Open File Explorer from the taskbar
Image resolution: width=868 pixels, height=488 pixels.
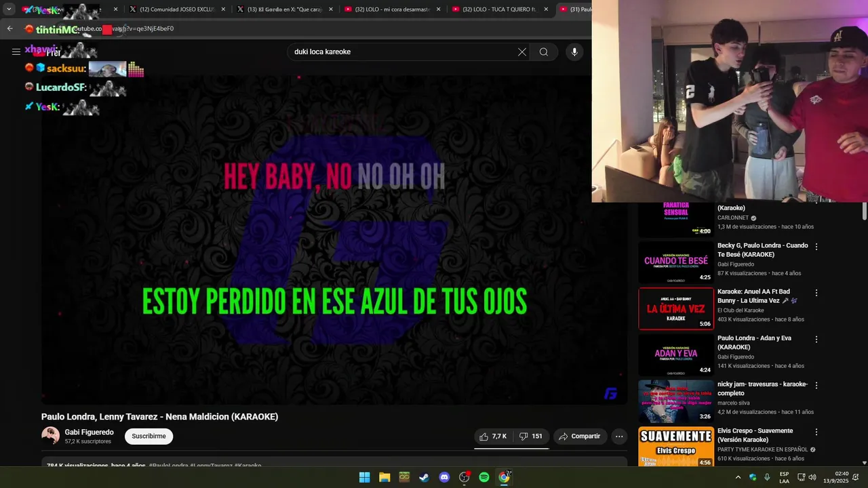coord(384,477)
